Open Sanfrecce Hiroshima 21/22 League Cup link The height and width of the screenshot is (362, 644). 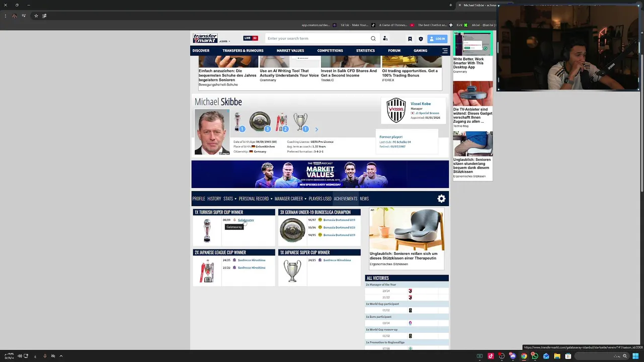tap(252, 267)
